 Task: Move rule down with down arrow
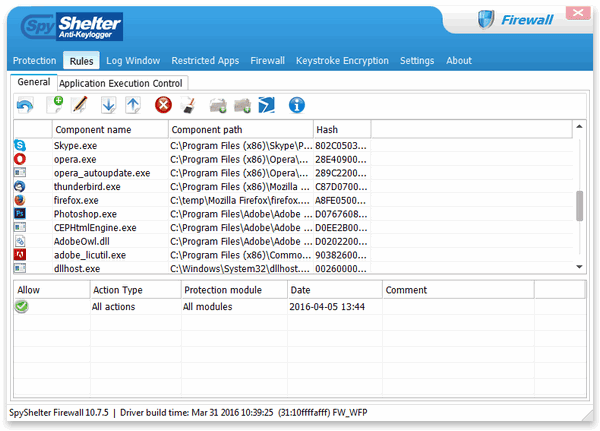click(x=109, y=105)
